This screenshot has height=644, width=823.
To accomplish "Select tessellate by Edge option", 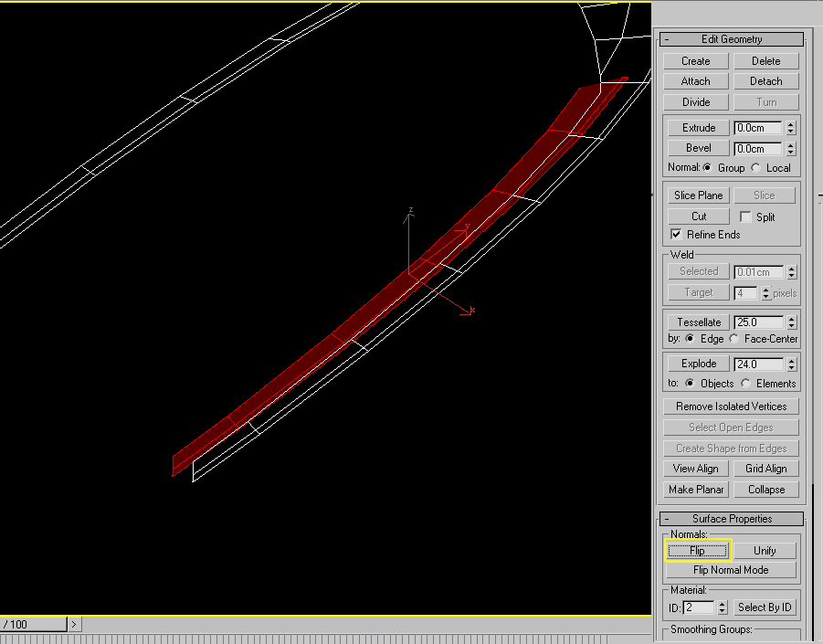I will [690, 339].
